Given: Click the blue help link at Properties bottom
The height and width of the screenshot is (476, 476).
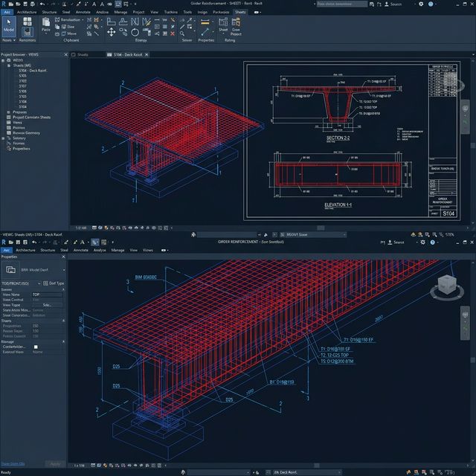Looking at the screenshot, I should pyautogui.click(x=13, y=464).
